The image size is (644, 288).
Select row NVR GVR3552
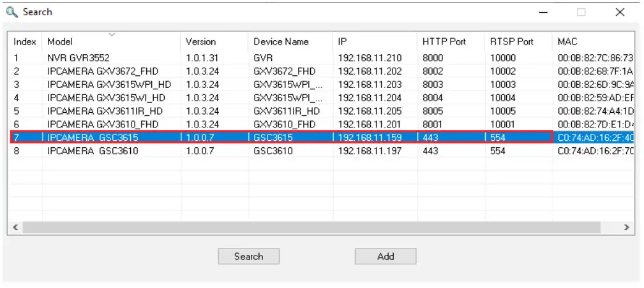[321, 58]
